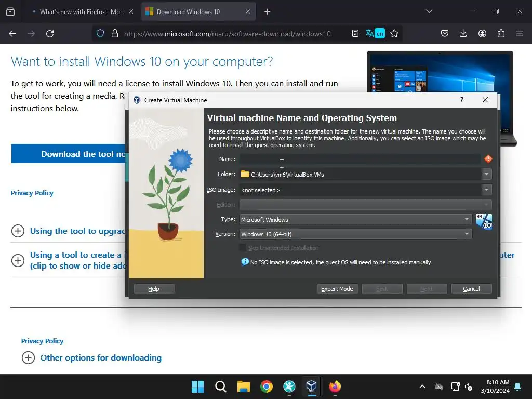Screen dimensions: 532x399
Task: Click the Windows 10 OS type icon
Action: point(484,221)
